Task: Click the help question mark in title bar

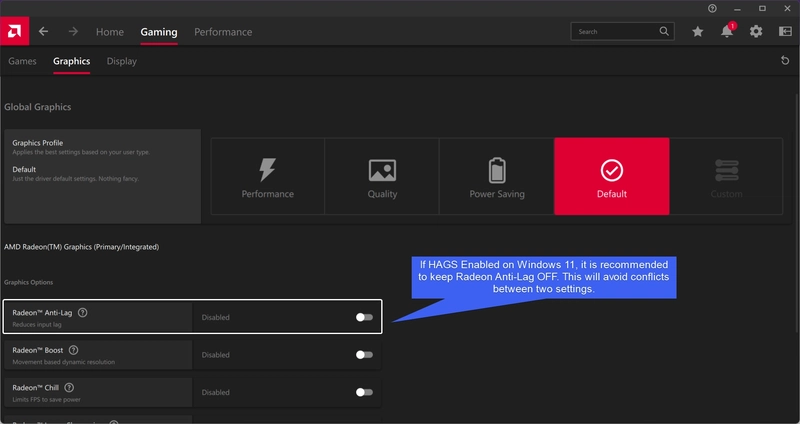Action: pyautogui.click(x=712, y=8)
